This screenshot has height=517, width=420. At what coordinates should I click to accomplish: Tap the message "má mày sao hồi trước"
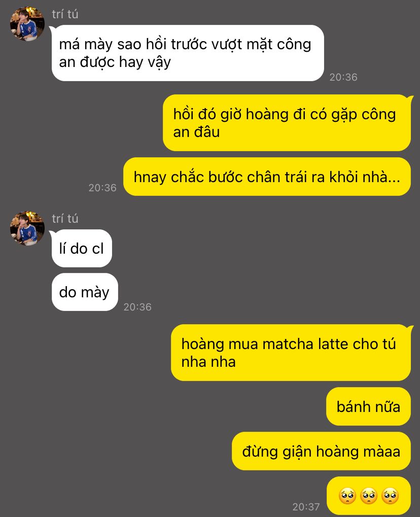188,53
